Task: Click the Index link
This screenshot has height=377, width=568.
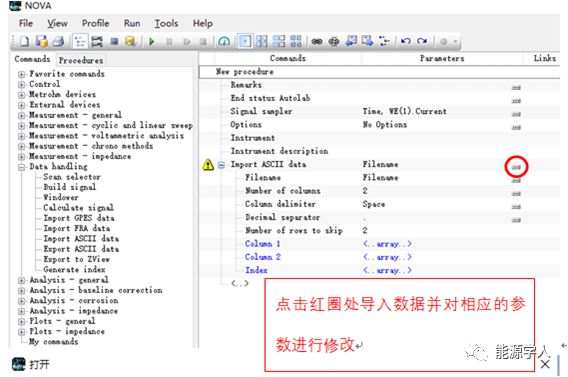Action: coord(256,270)
